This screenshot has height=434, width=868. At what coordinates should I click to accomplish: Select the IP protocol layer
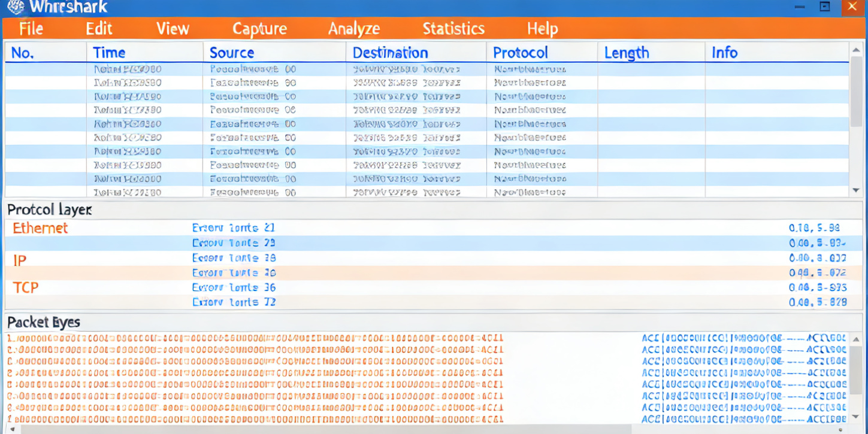(20, 260)
